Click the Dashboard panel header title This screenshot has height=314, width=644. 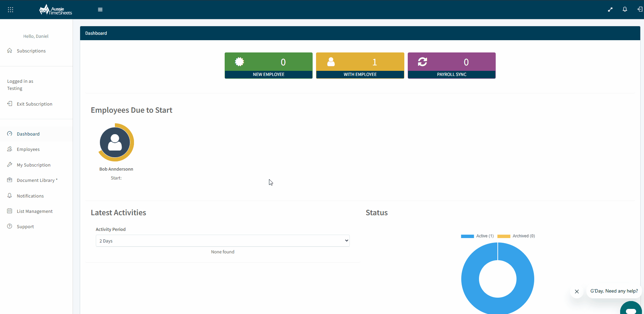96,33
